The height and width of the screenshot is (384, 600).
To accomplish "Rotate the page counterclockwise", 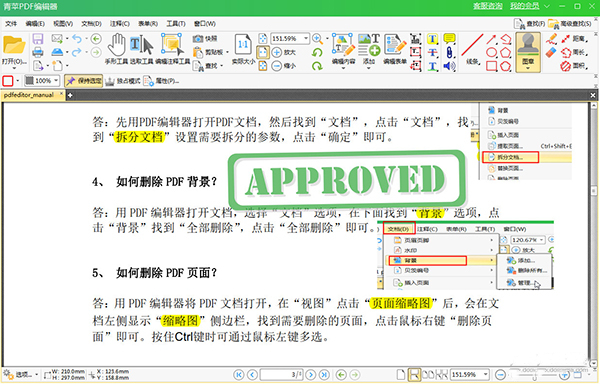I will pos(317,52).
